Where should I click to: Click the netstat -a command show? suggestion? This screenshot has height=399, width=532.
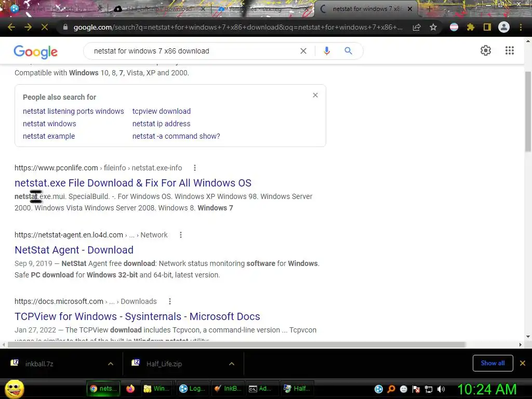point(176,136)
